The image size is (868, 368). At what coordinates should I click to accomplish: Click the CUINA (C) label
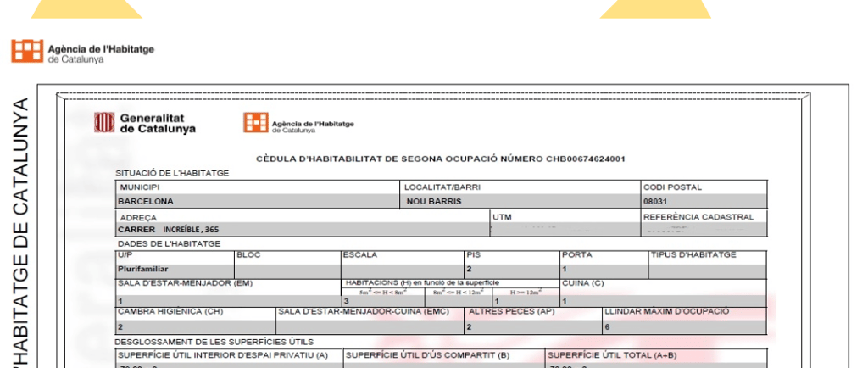(583, 283)
